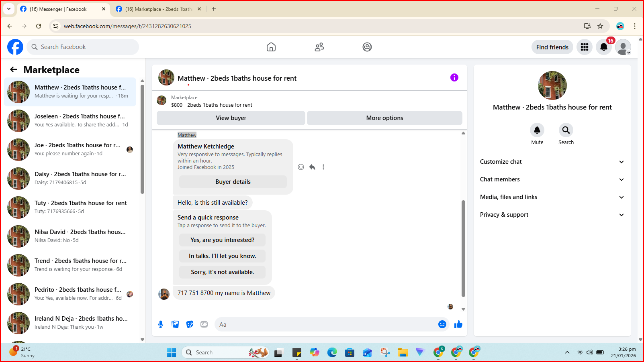The height and width of the screenshot is (362, 644).
Task: Expand Customize chat section
Action: pyautogui.click(x=552, y=162)
